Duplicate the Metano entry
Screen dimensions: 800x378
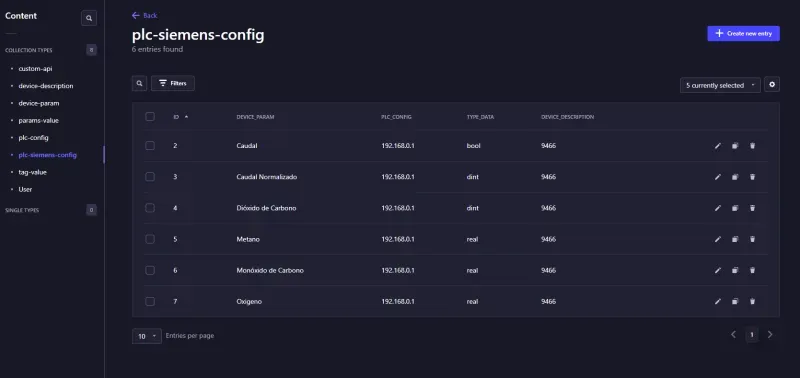735,239
